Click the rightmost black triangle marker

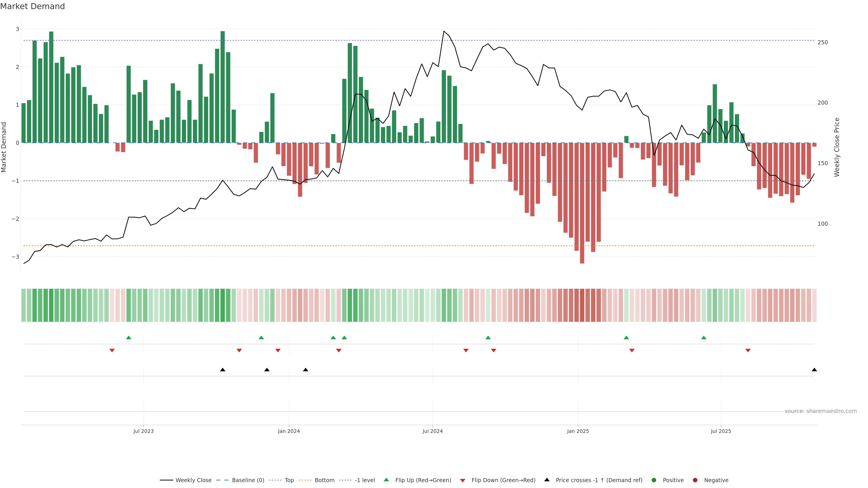814,370
